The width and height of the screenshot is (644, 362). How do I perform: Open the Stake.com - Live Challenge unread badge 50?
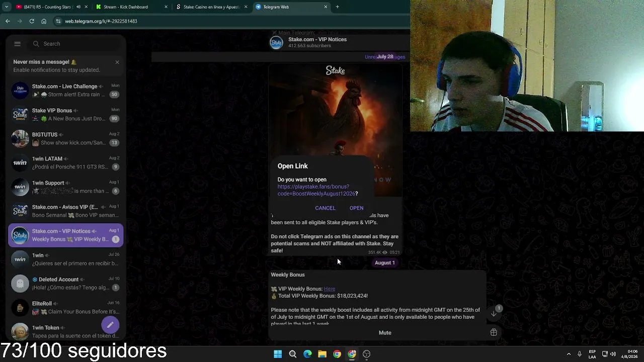[x=115, y=95]
